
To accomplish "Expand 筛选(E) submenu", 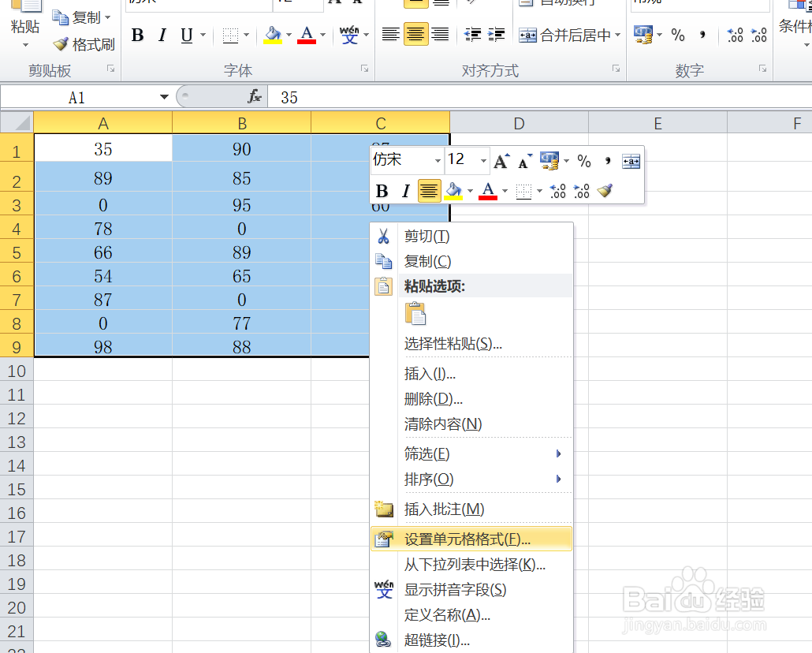I will click(x=471, y=454).
